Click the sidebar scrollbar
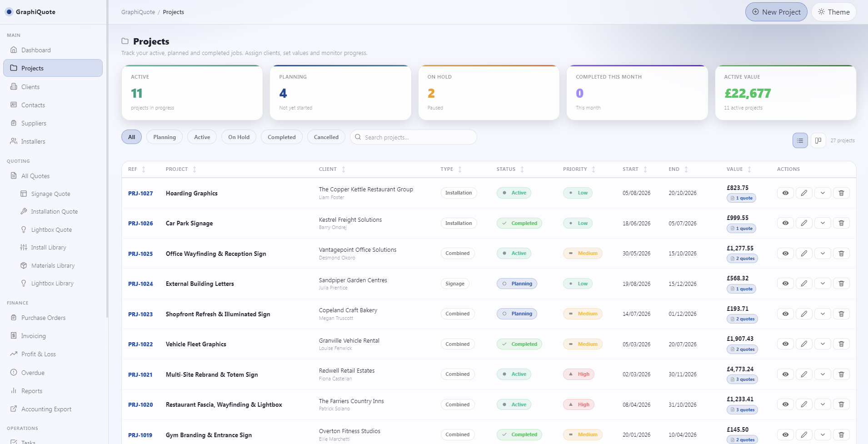The image size is (868, 444). click(x=107, y=159)
